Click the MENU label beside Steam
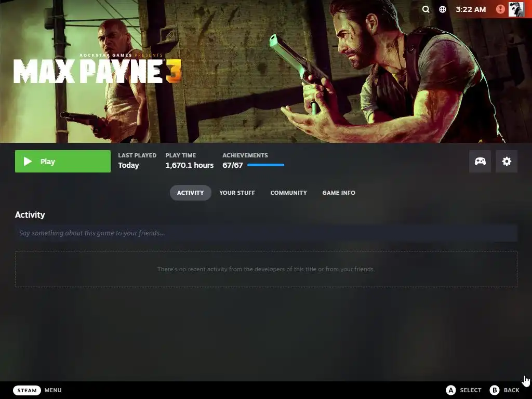 tap(53, 390)
